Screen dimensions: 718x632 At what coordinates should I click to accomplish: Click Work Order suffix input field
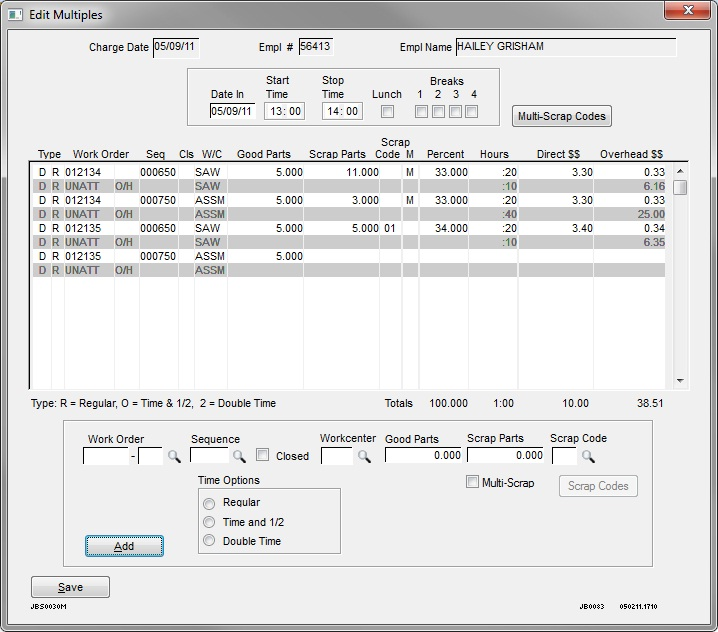(x=150, y=456)
